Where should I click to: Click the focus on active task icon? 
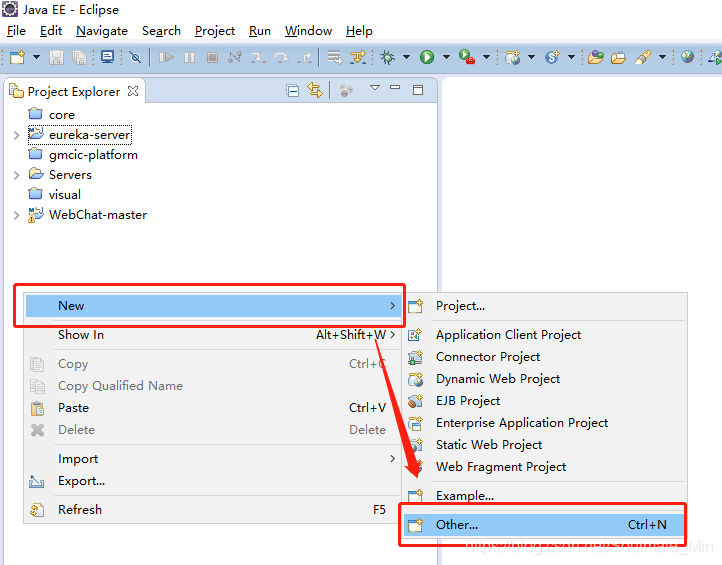346,90
